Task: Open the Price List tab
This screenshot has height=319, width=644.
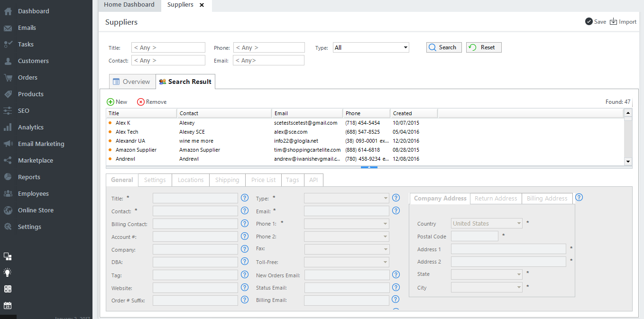Action: tap(263, 180)
